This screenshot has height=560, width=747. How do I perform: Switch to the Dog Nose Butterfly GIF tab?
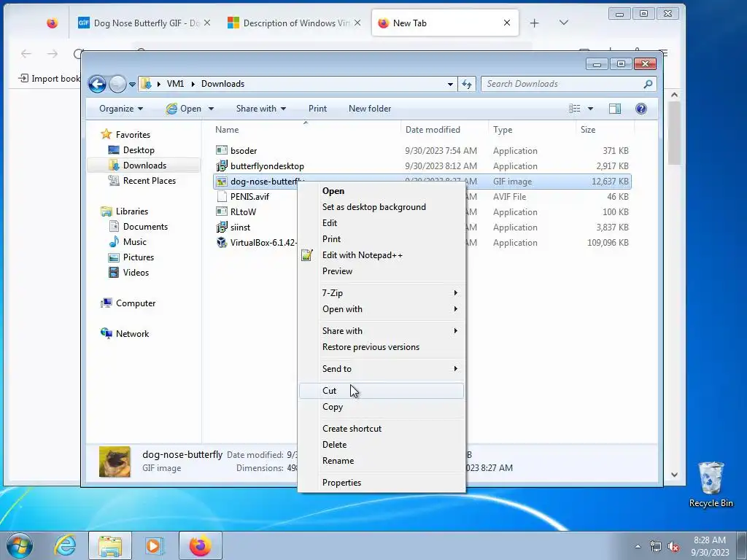[x=144, y=23]
